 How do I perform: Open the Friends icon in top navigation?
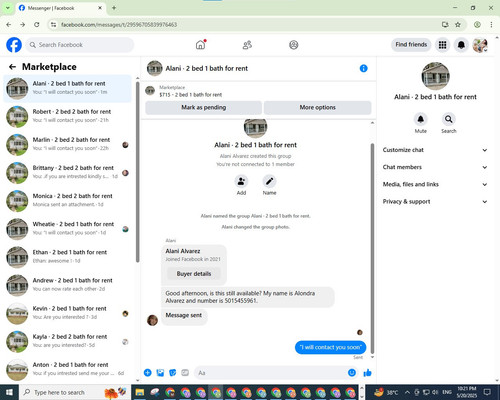247,45
